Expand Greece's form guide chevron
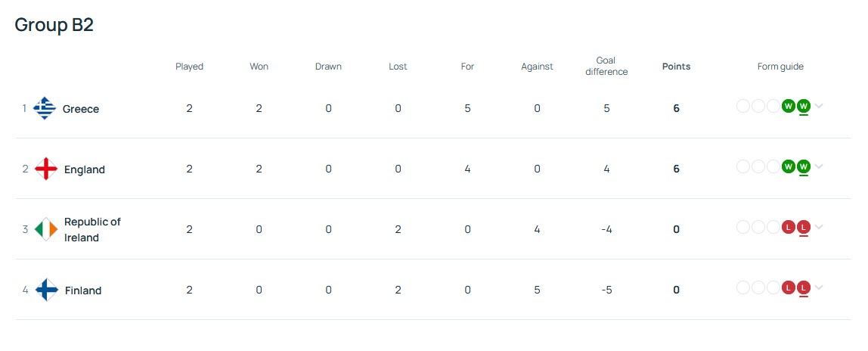 (x=820, y=106)
